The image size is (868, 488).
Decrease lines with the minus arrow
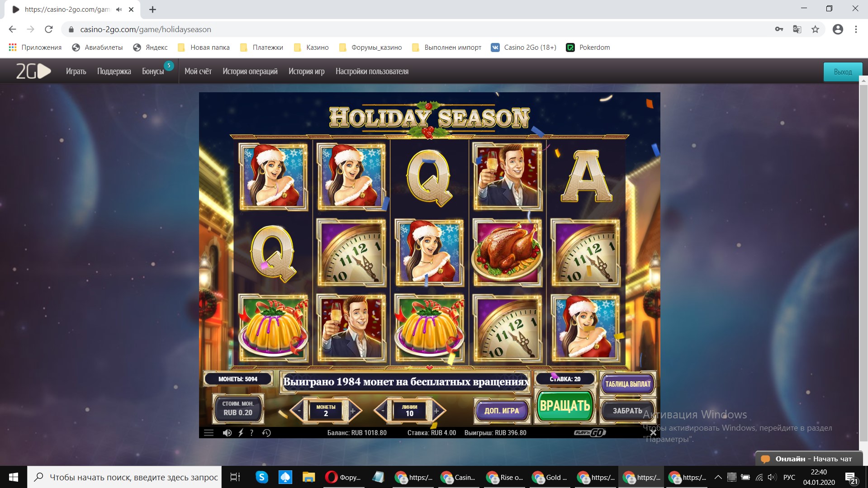pos(383,411)
